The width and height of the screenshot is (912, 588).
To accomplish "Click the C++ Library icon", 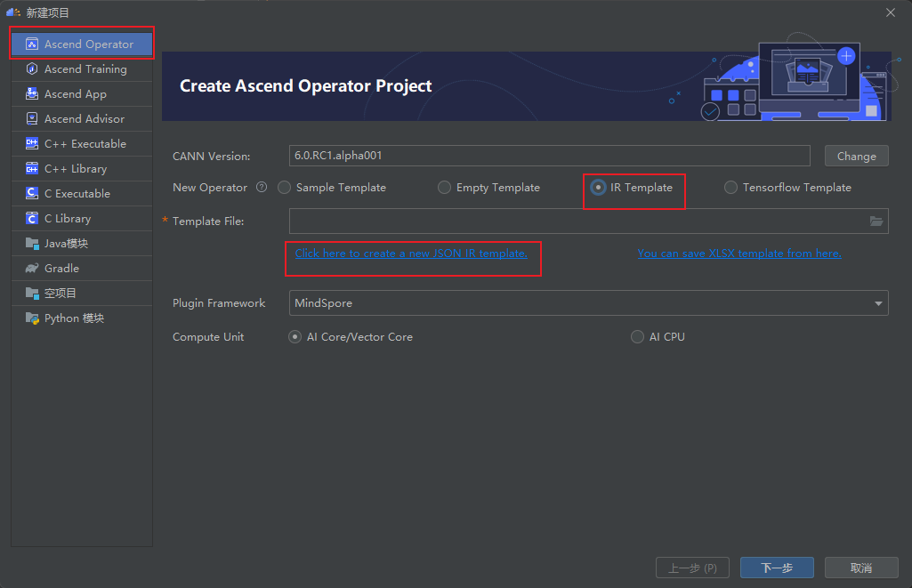I will click(x=32, y=169).
